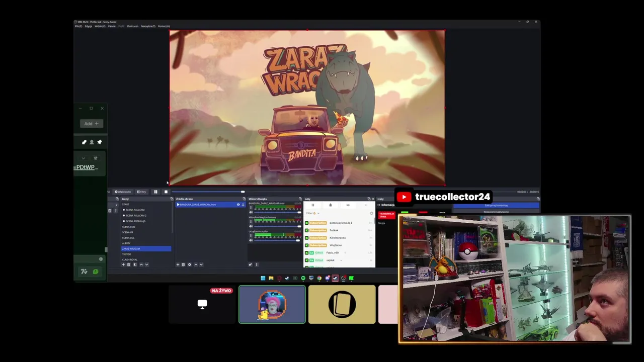The height and width of the screenshot is (362, 644).
Task: Open advanced audio properties gear icon
Action: pyautogui.click(x=250, y=264)
